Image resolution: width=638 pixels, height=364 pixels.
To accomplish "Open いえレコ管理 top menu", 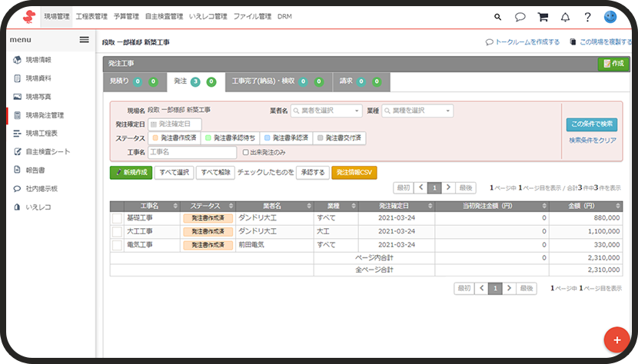I will pyautogui.click(x=208, y=17).
